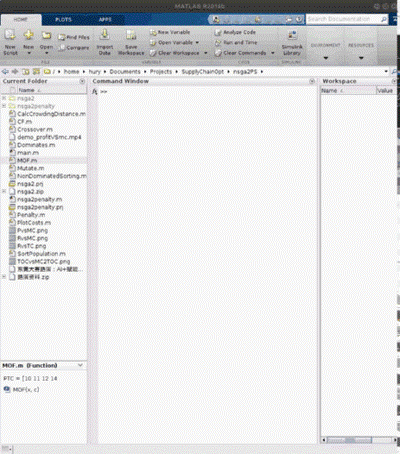
Task: Sort Workspace by Name column header
Action: coord(348,90)
